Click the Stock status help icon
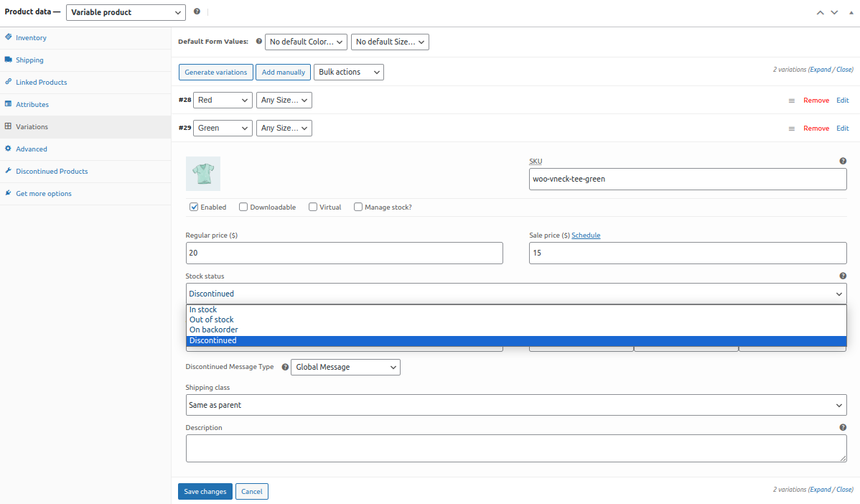The height and width of the screenshot is (504, 860). pos(843,276)
